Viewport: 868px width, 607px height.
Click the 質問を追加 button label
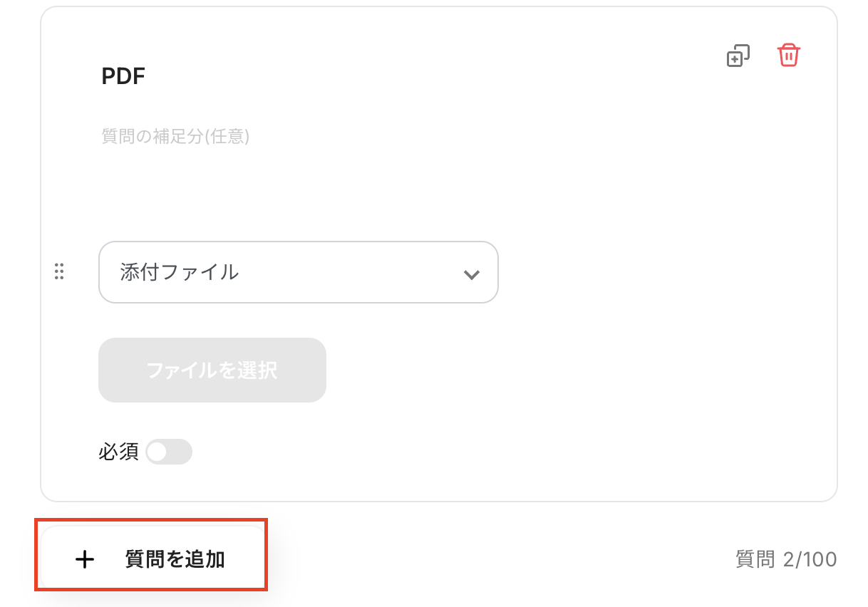[x=175, y=559]
